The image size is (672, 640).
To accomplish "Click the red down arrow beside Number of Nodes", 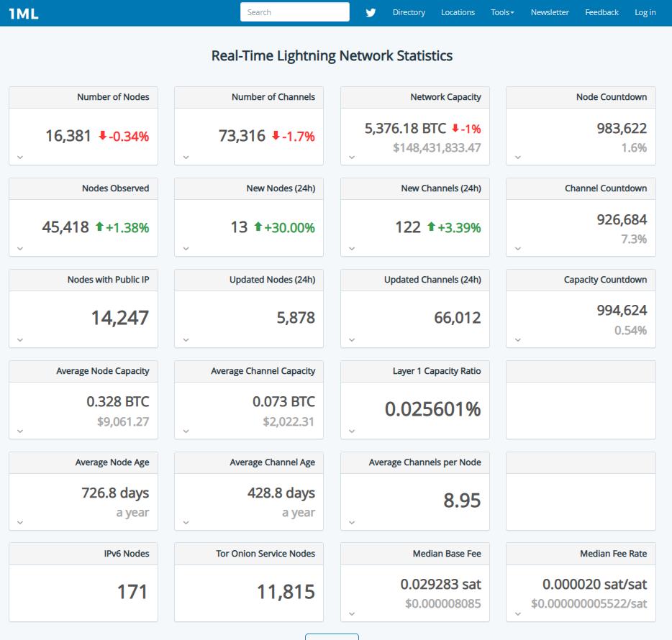I will [x=102, y=136].
